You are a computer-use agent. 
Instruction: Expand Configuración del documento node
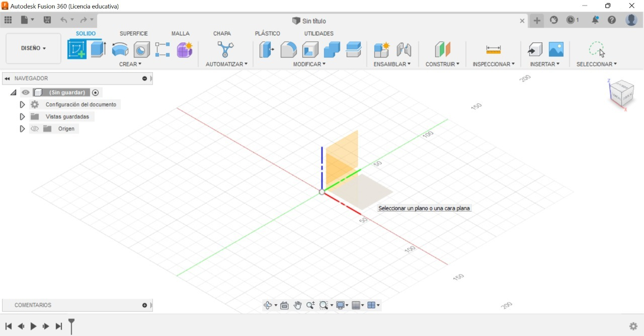tap(22, 105)
